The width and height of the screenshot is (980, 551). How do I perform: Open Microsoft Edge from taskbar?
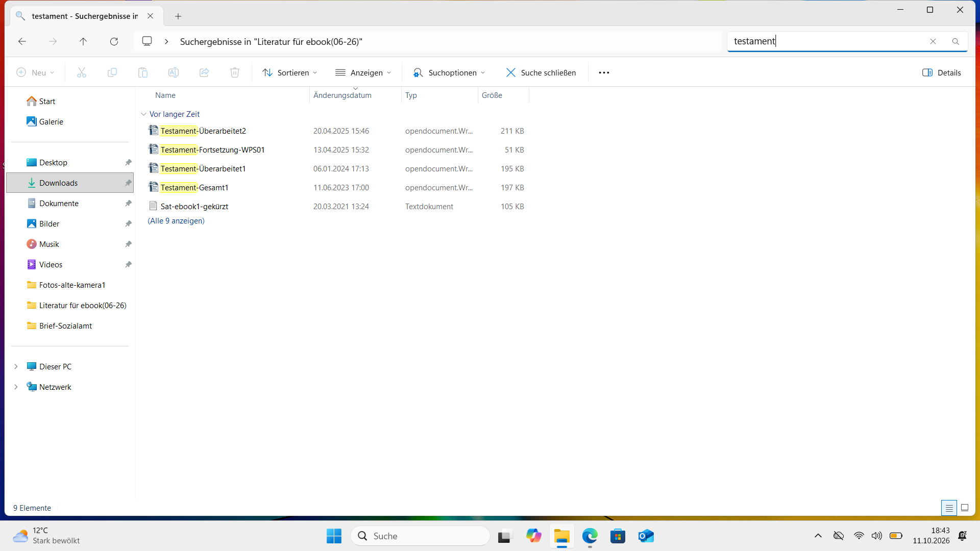(x=590, y=536)
